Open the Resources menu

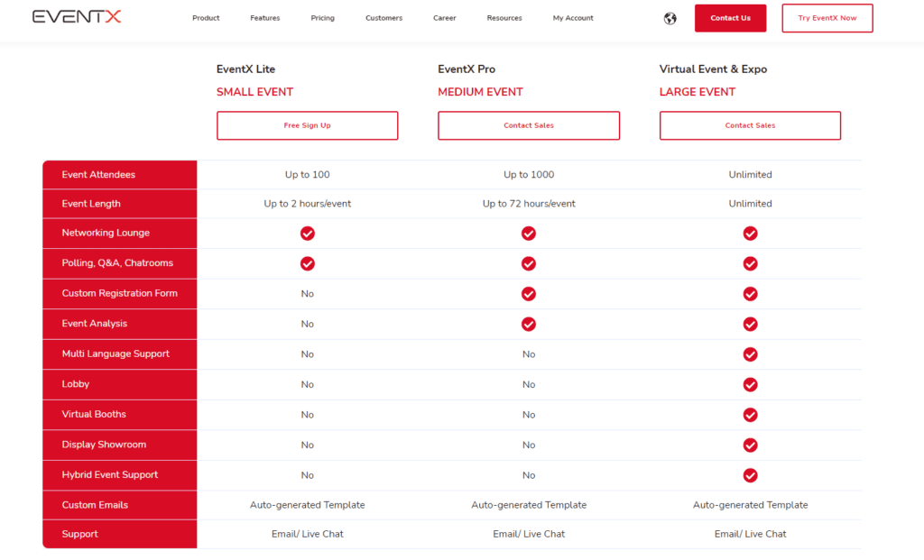pos(504,17)
